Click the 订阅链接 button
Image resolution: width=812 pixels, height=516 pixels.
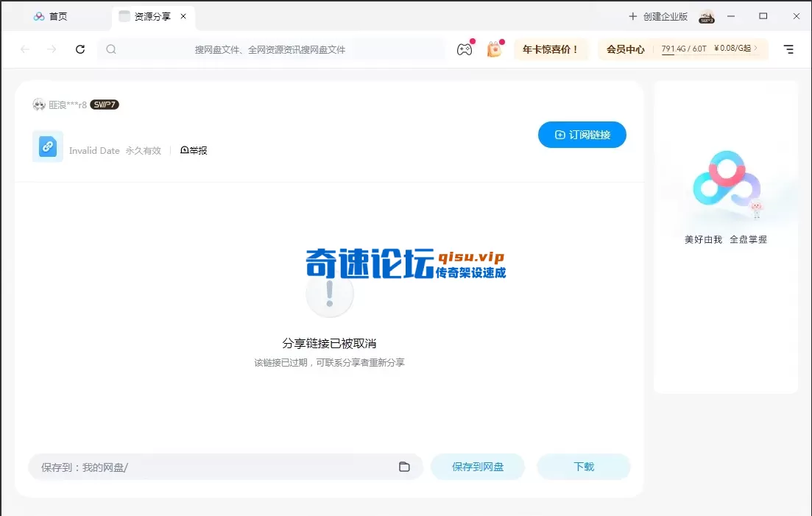[x=582, y=135]
